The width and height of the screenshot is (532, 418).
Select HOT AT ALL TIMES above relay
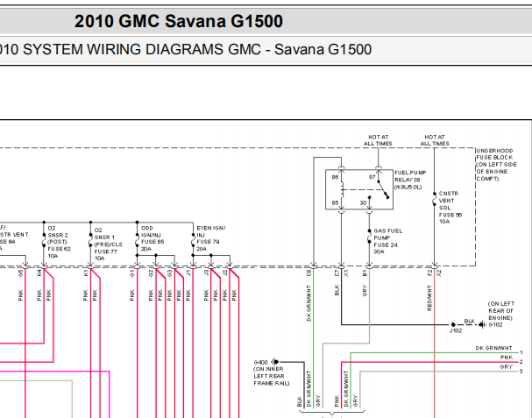click(x=378, y=140)
